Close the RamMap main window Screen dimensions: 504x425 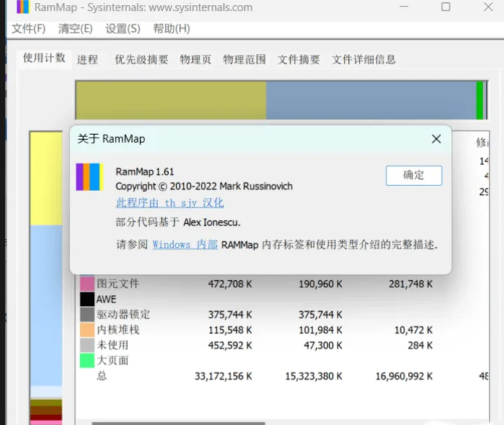488,7
